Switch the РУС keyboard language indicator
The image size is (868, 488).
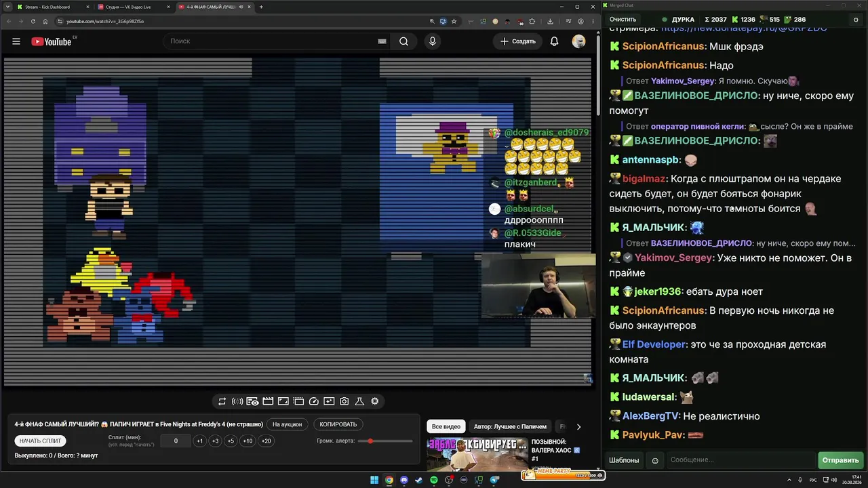(x=812, y=481)
